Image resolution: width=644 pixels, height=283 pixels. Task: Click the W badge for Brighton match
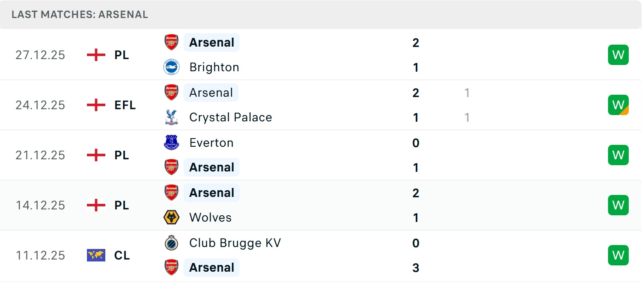[x=618, y=55]
